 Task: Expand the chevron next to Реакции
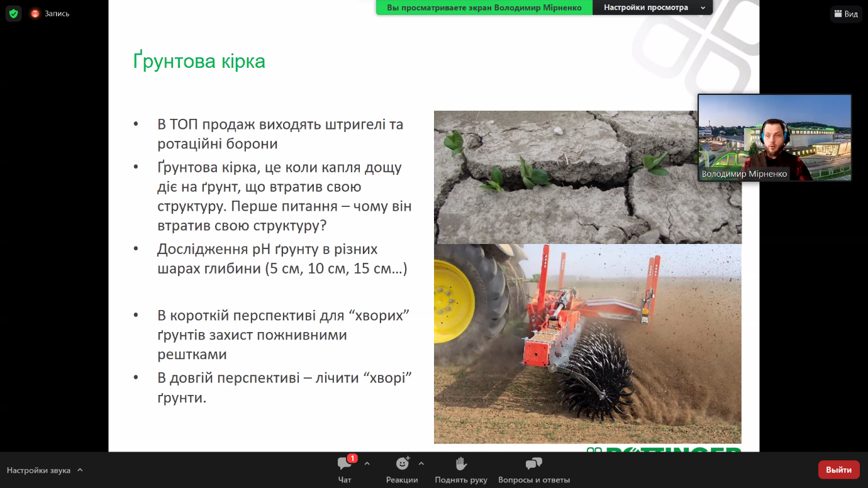click(x=421, y=464)
